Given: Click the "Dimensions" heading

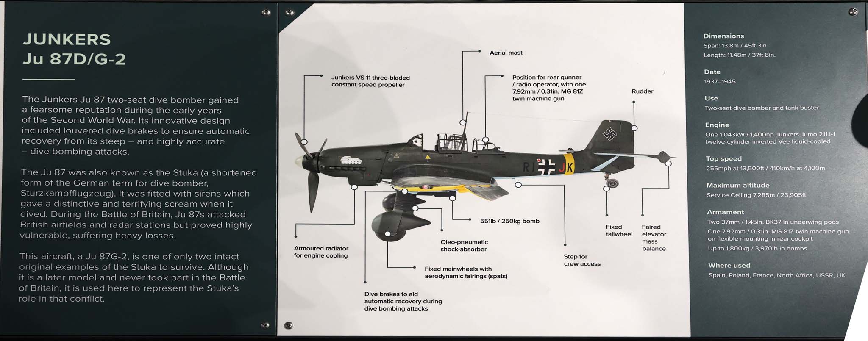Looking at the screenshot, I should (723, 36).
